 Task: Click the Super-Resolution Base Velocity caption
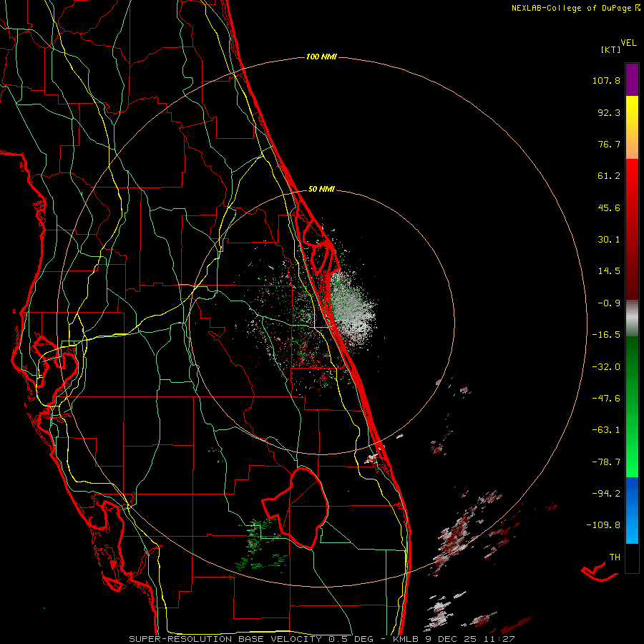[321, 639]
